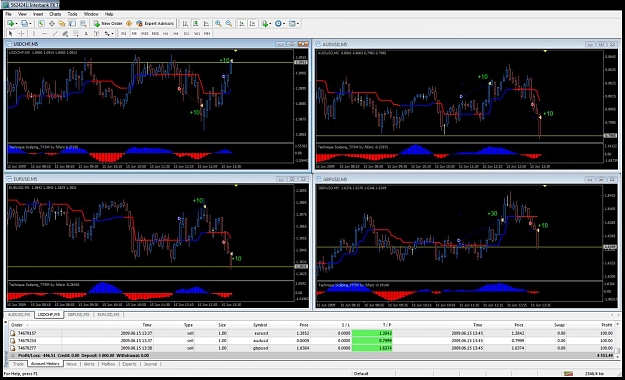Select the Trendline drawing tool
The image size is (625, 380).
pyautogui.click(x=55, y=34)
